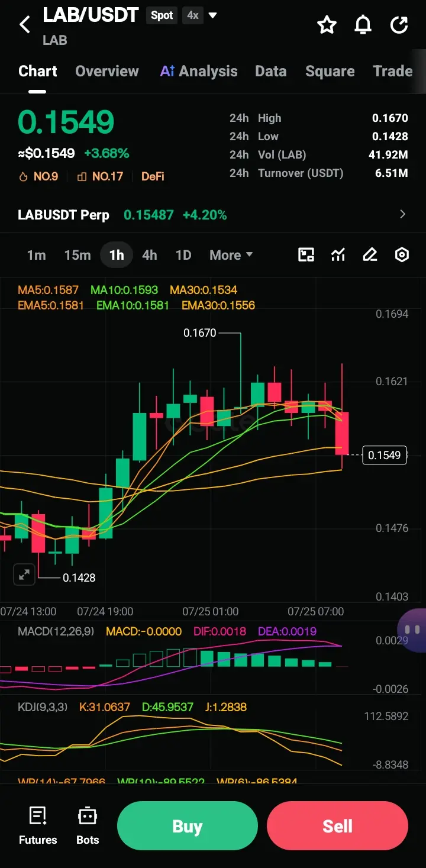Open price alert bell icon

click(363, 25)
